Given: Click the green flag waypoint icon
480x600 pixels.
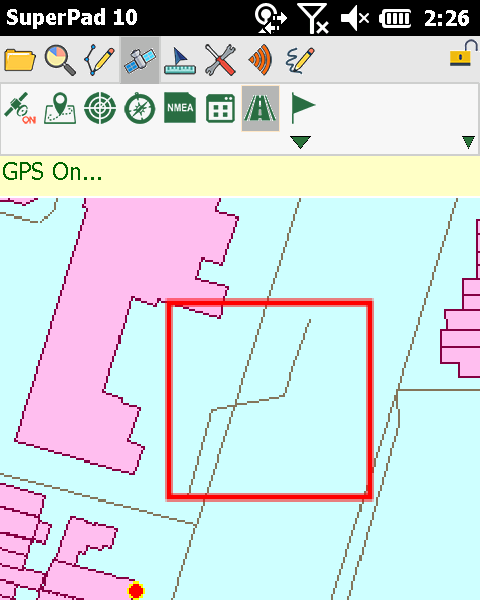Looking at the screenshot, I should point(303,108).
